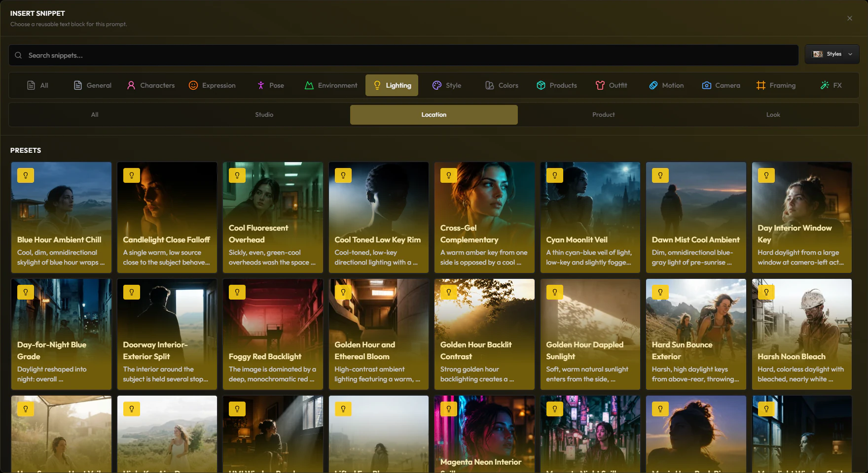
Task: Open the Styles dropdown
Action: 832,54
